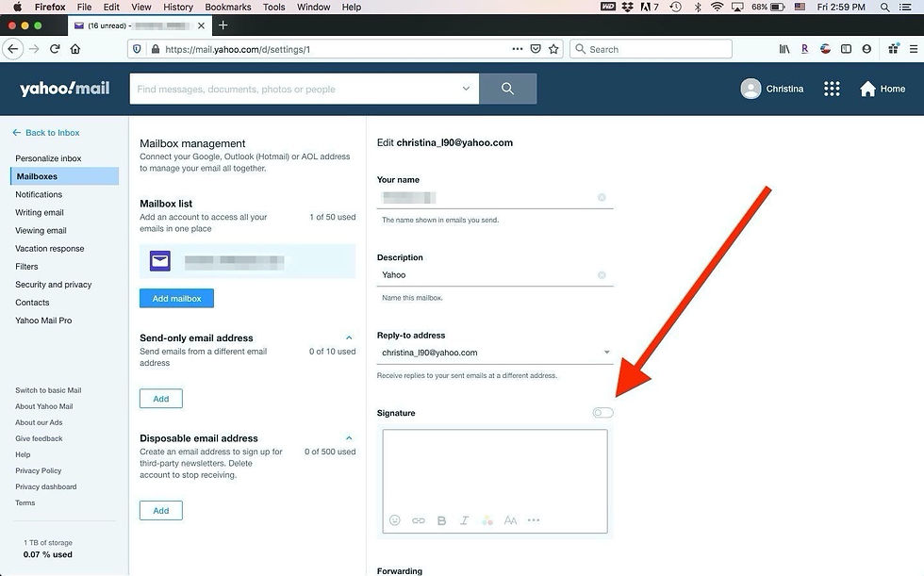Select the mailbox envelope entry
Viewport: 924px width, 576px height.
[x=247, y=261]
